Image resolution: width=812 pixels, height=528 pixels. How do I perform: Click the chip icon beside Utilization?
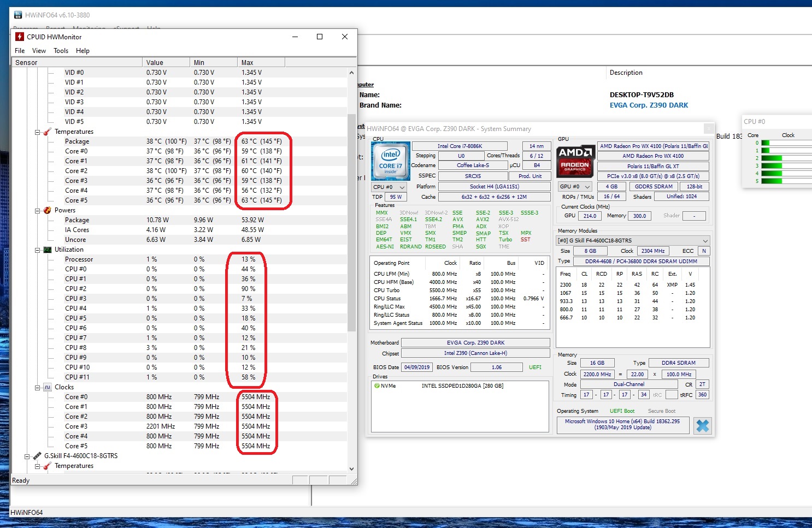point(47,250)
